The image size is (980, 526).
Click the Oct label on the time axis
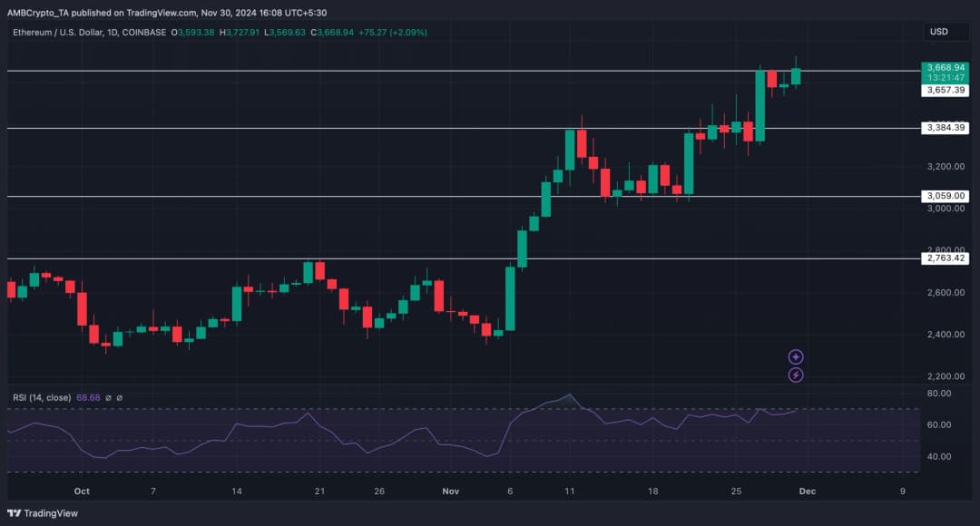(82, 491)
